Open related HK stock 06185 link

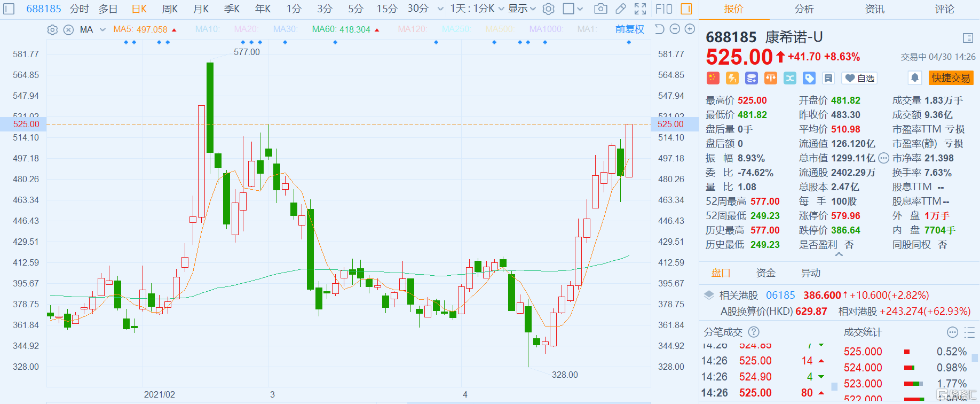pyautogui.click(x=780, y=296)
